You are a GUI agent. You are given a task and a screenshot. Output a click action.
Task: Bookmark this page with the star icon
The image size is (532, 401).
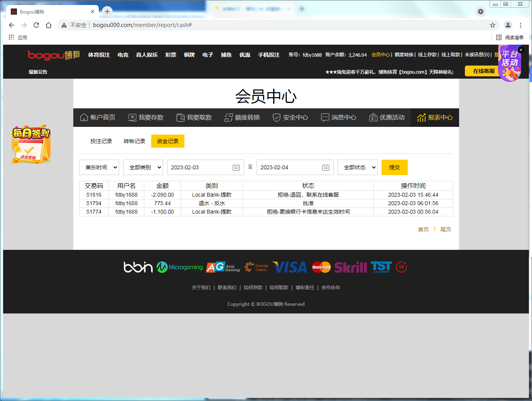493,25
